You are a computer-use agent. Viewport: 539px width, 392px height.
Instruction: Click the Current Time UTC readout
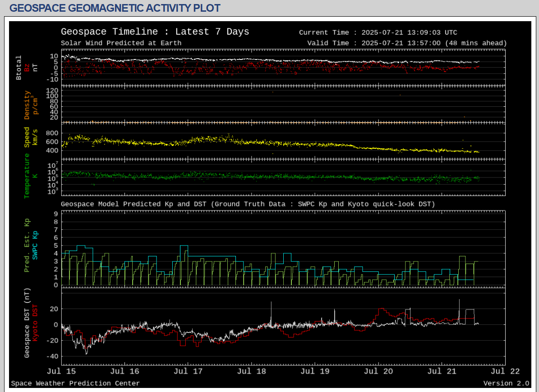click(378, 32)
